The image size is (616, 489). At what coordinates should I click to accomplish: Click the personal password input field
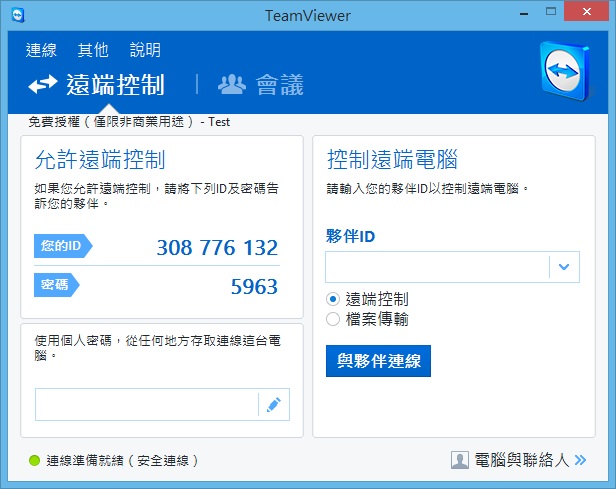(x=147, y=405)
